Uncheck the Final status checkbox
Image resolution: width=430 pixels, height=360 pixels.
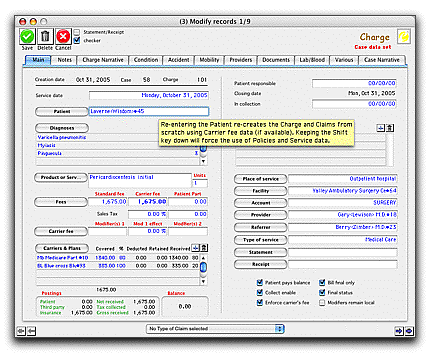click(322, 292)
